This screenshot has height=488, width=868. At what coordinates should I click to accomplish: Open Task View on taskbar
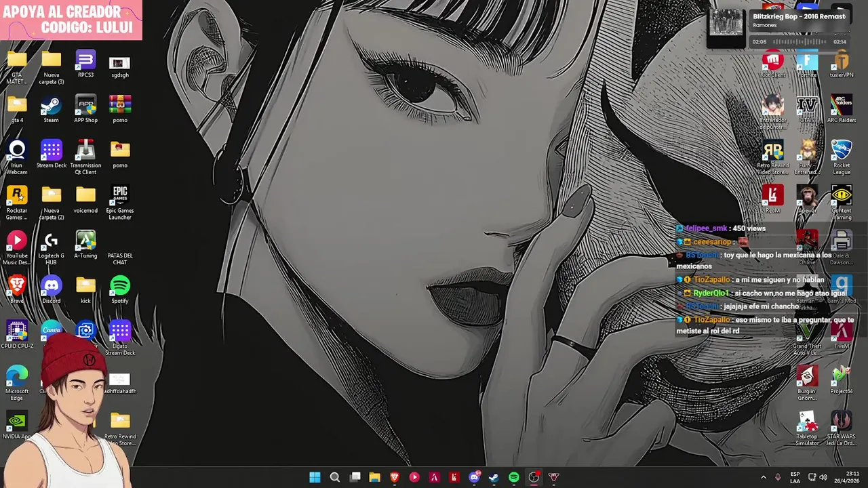[355, 477]
